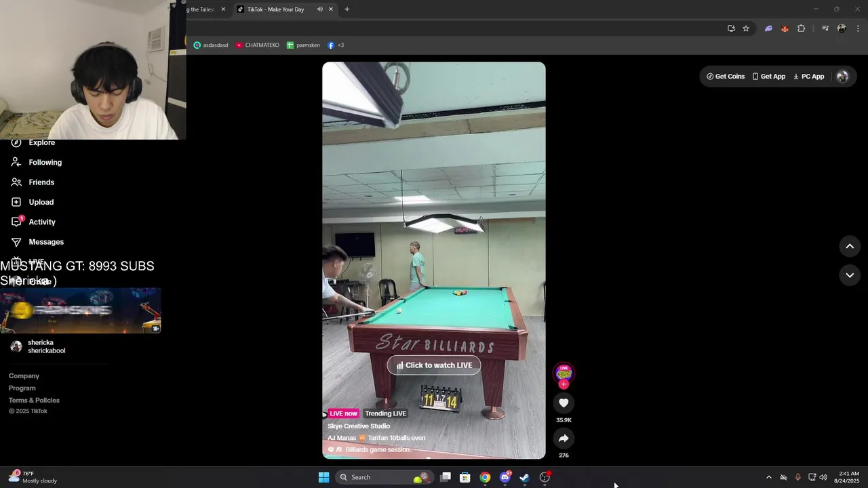Bookmark this page with star icon
This screenshot has width=868, height=488.
[746, 28]
